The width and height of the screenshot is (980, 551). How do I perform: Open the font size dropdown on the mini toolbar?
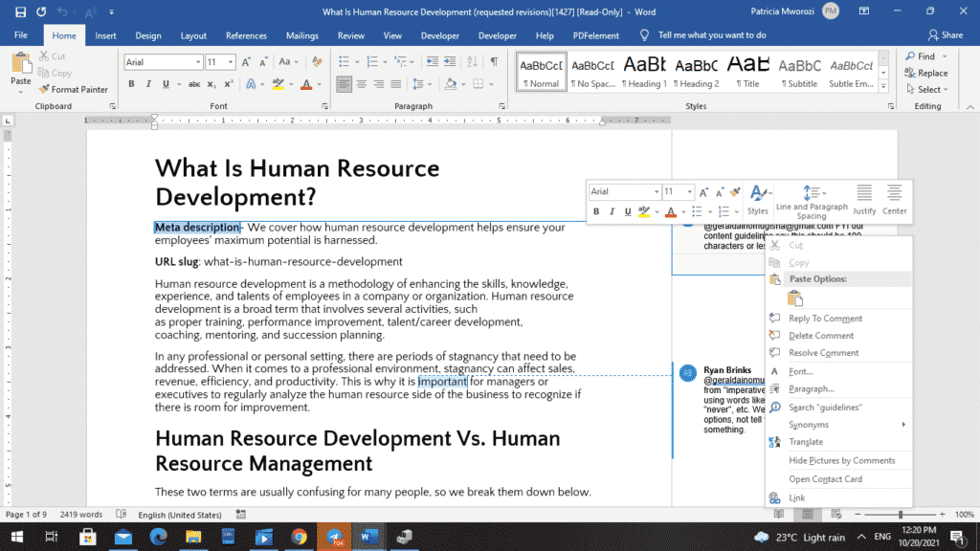688,190
